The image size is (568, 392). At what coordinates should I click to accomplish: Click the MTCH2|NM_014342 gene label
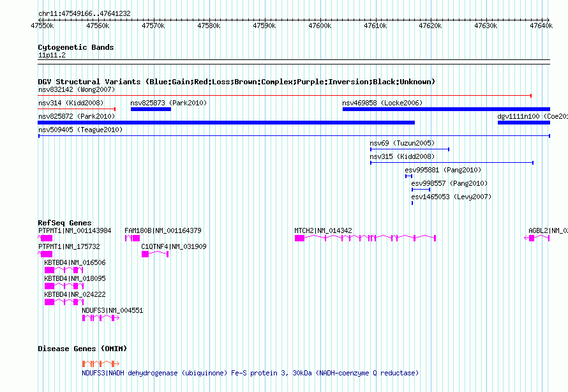[323, 230]
